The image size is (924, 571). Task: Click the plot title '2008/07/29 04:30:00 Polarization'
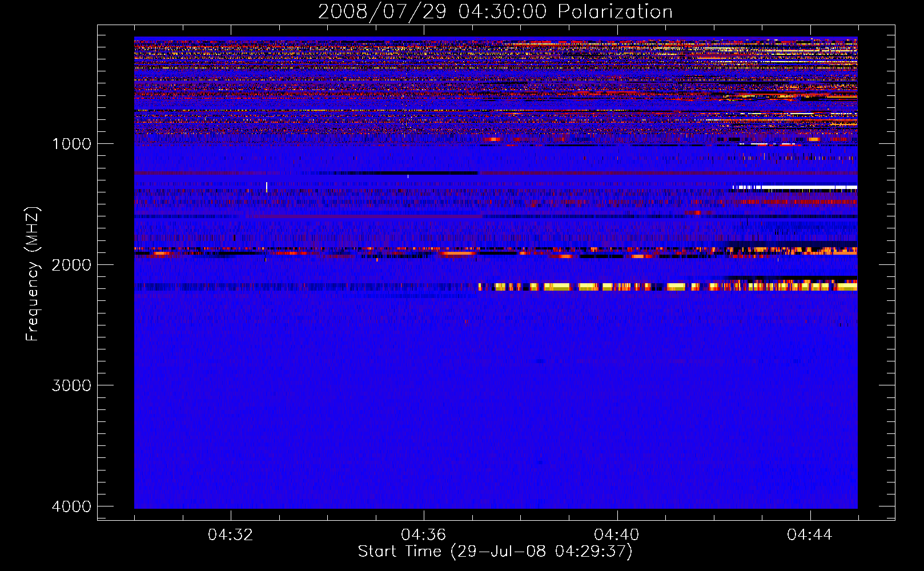495,11
